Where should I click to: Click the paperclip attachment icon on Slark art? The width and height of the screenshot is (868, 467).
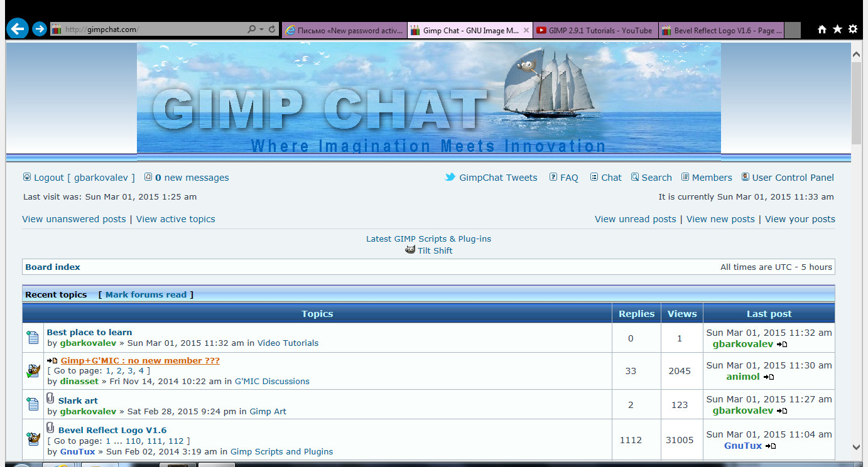[51, 399]
